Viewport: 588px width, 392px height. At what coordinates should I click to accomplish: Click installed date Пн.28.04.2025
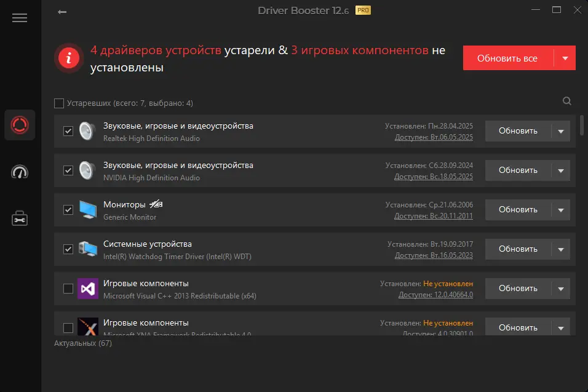pos(450,126)
